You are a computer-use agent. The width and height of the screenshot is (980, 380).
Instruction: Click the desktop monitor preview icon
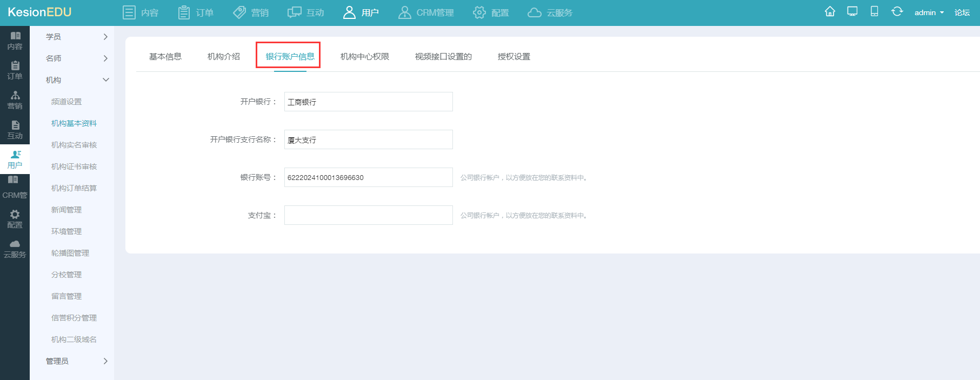(852, 11)
